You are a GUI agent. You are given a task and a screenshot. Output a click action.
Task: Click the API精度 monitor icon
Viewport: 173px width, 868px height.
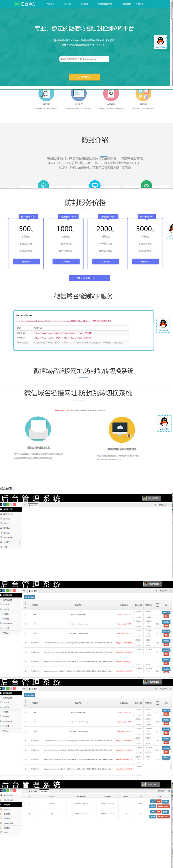pos(78,94)
